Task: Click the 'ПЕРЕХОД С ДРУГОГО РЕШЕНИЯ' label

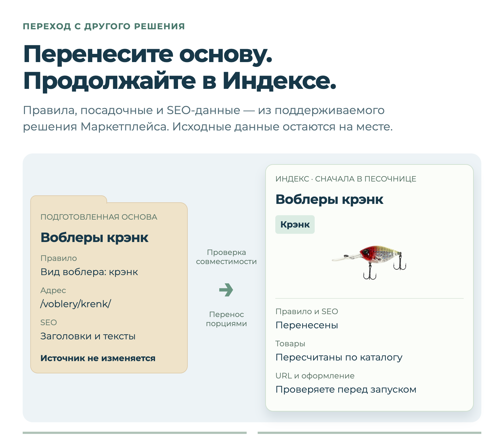Action: [104, 26]
